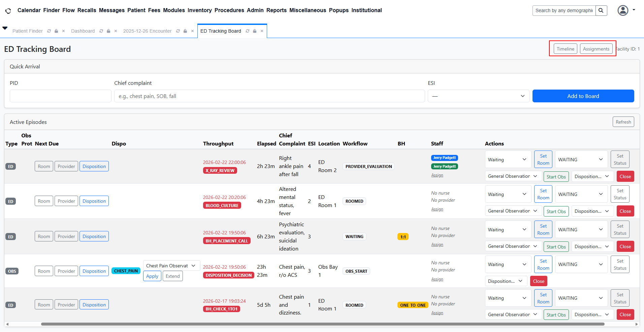Click the Timeline button
Screen dimensions: 644x332
(565, 49)
